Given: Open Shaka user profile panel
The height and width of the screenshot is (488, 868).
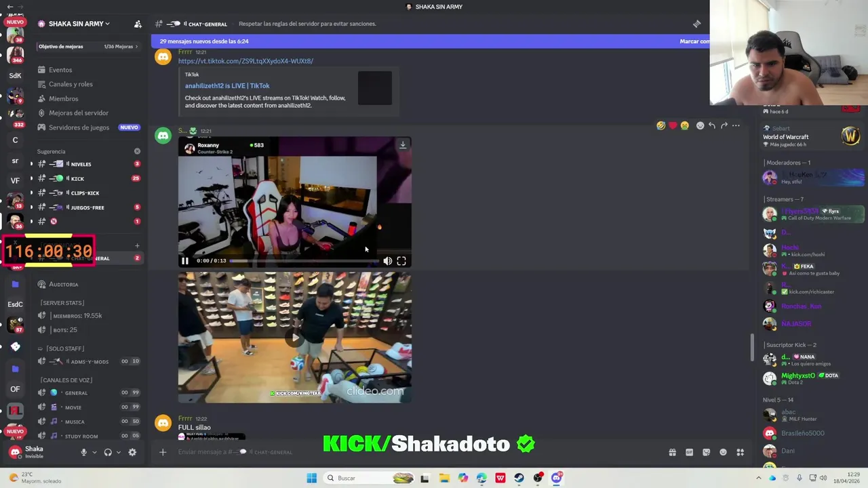Looking at the screenshot, I should coord(41,452).
